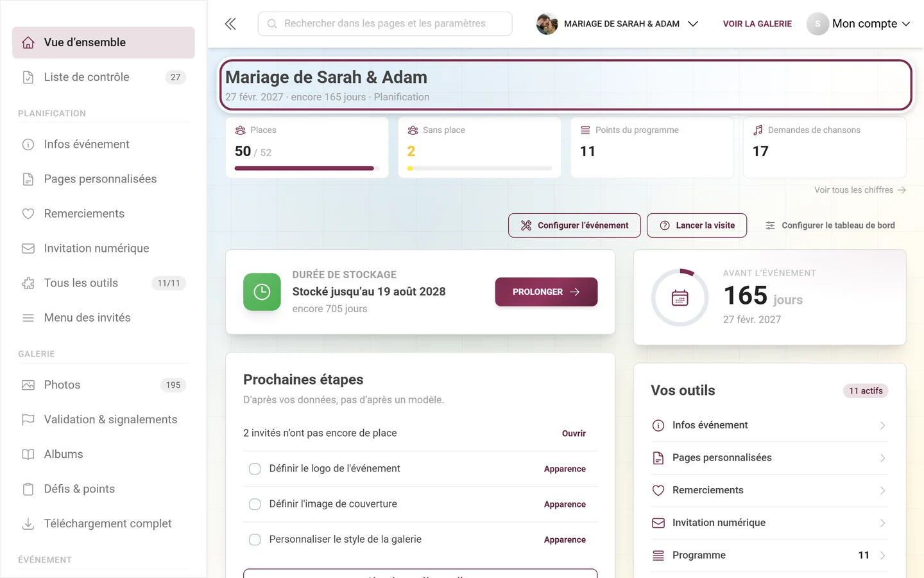Click the sliders icon for Configurer le tableau de bord

pyautogui.click(x=770, y=225)
